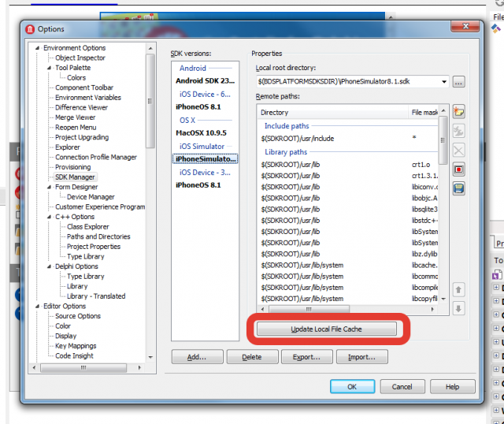Open Environment Variables options page
This screenshot has width=504, height=424.
point(88,98)
